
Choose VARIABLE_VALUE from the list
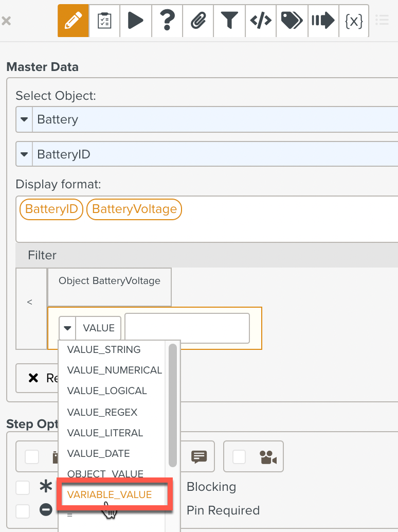110,494
